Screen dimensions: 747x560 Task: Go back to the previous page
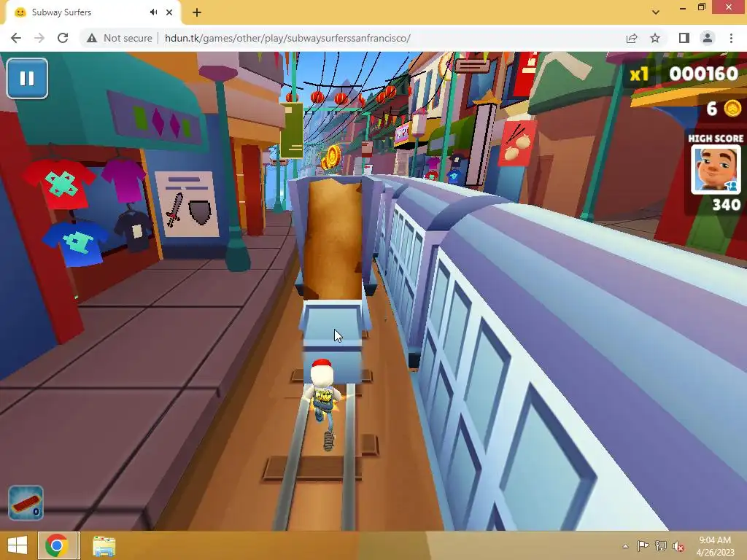(16, 38)
